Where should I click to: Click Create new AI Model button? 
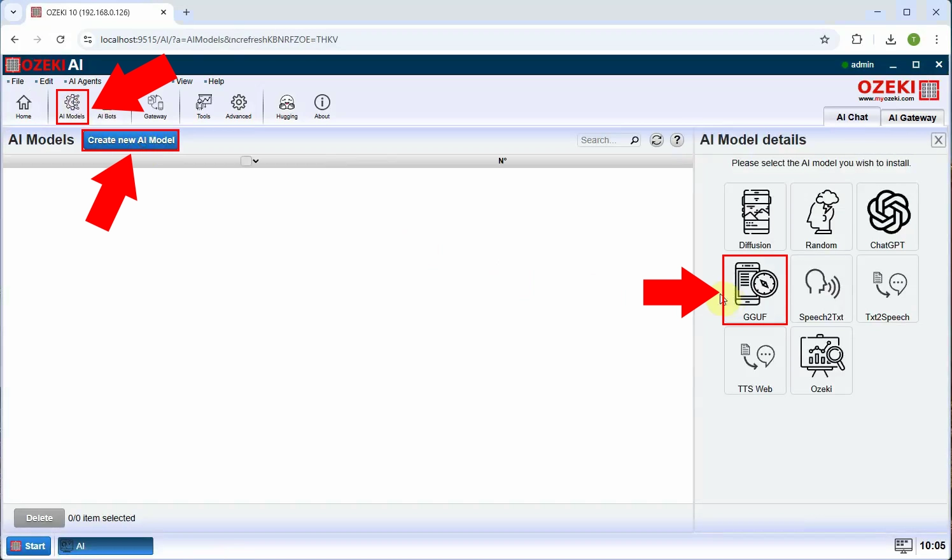point(131,140)
